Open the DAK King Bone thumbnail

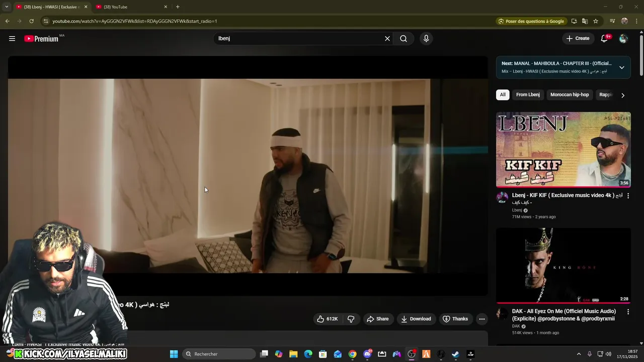coord(563,266)
